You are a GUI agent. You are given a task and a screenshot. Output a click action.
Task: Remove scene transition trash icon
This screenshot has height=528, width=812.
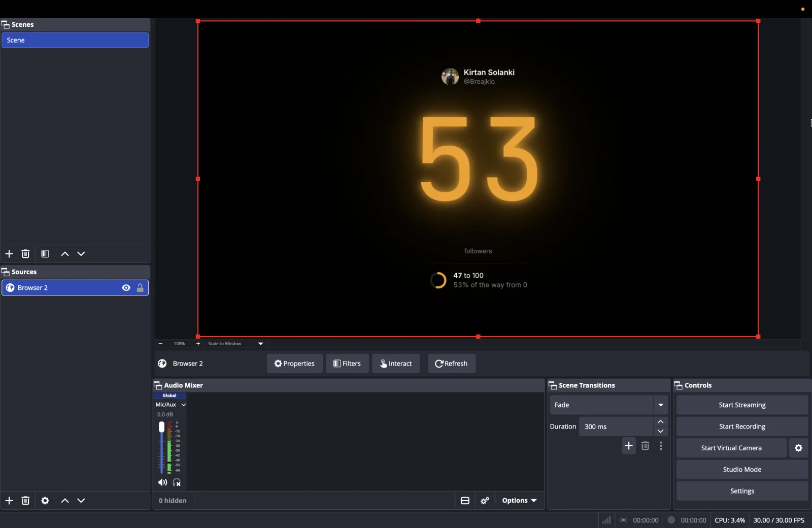[x=645, y=446]
